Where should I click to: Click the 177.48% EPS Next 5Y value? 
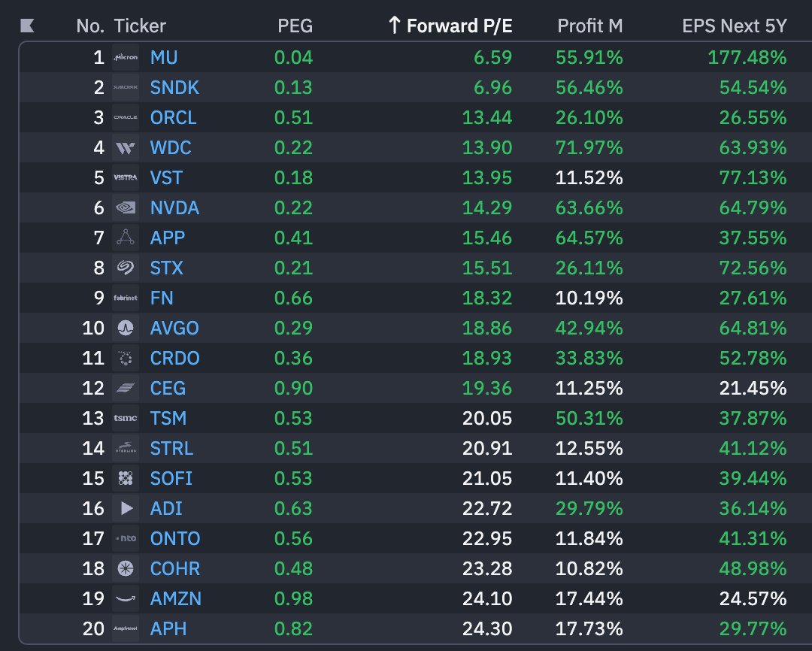point(747,57)
